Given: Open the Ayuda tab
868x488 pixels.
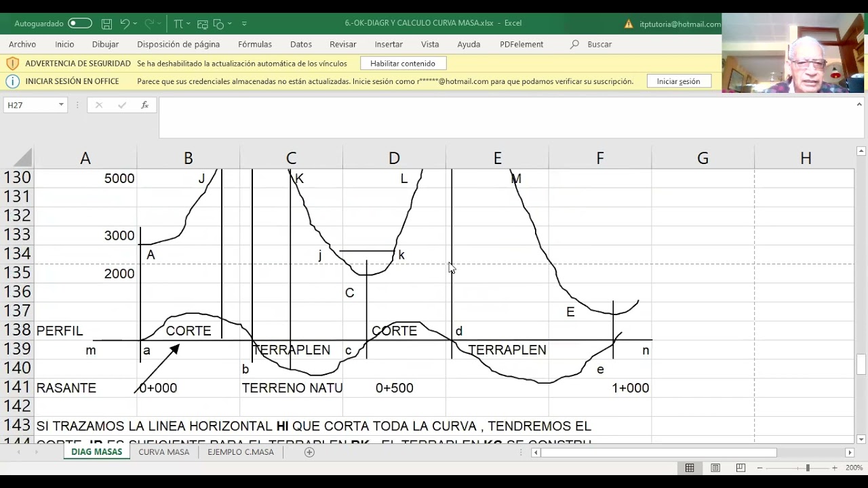Looking at the screenshot, I should (x=469, y=44).
